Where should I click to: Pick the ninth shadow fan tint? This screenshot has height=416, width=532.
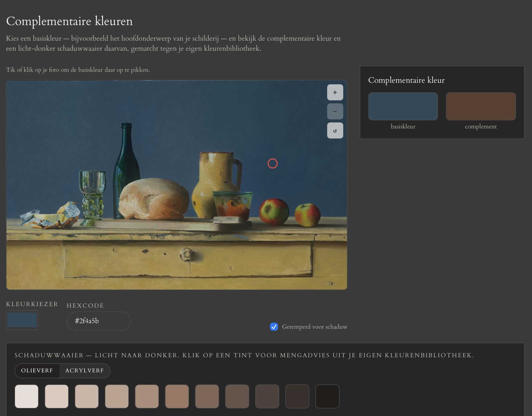267,396
